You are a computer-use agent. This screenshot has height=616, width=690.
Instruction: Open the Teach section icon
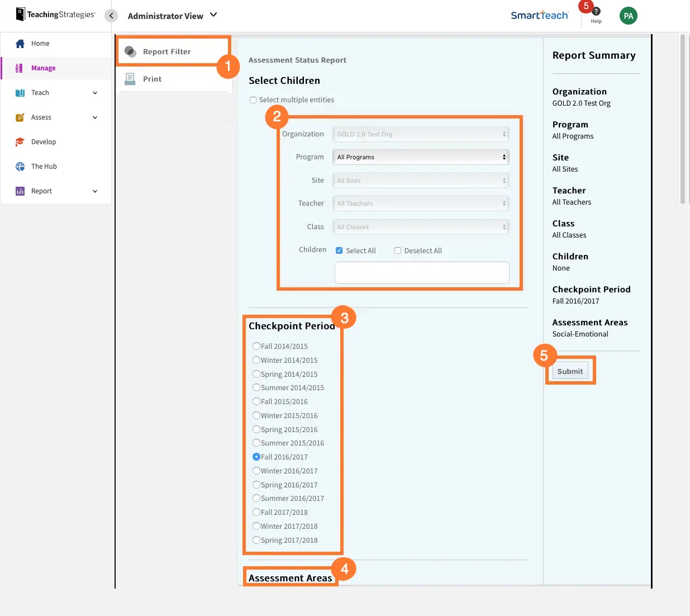pyautogui.click(x=21, y=92)
